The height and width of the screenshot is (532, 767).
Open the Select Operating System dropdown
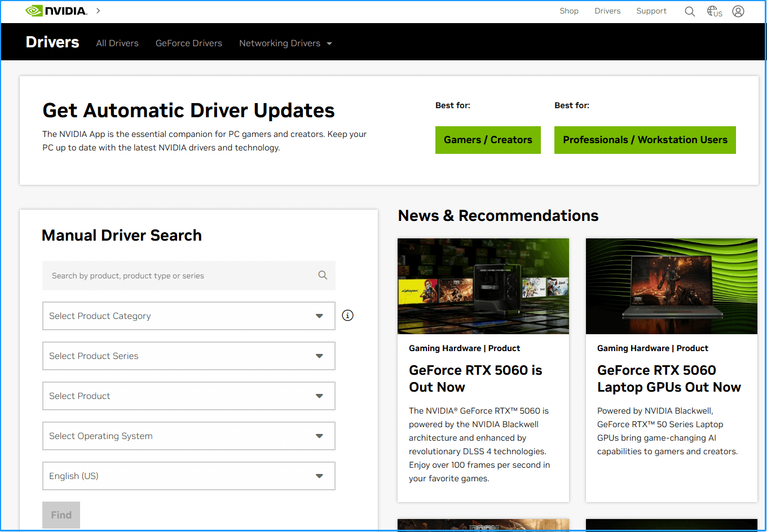[189, 436]
